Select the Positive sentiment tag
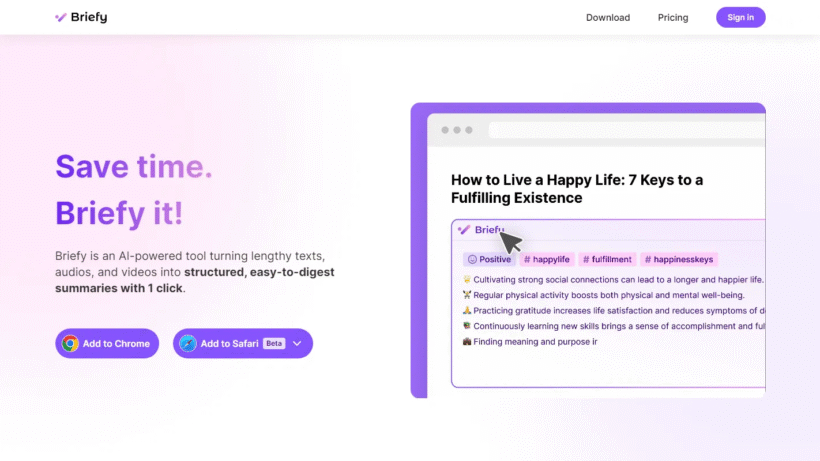820x461 pixels. (x=489, y=259)
